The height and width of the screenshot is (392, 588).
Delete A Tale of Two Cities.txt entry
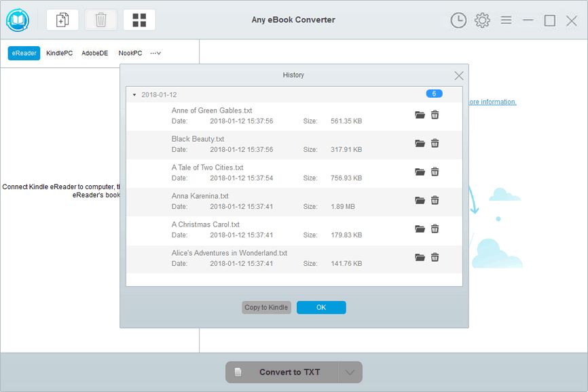click(435, 172)
